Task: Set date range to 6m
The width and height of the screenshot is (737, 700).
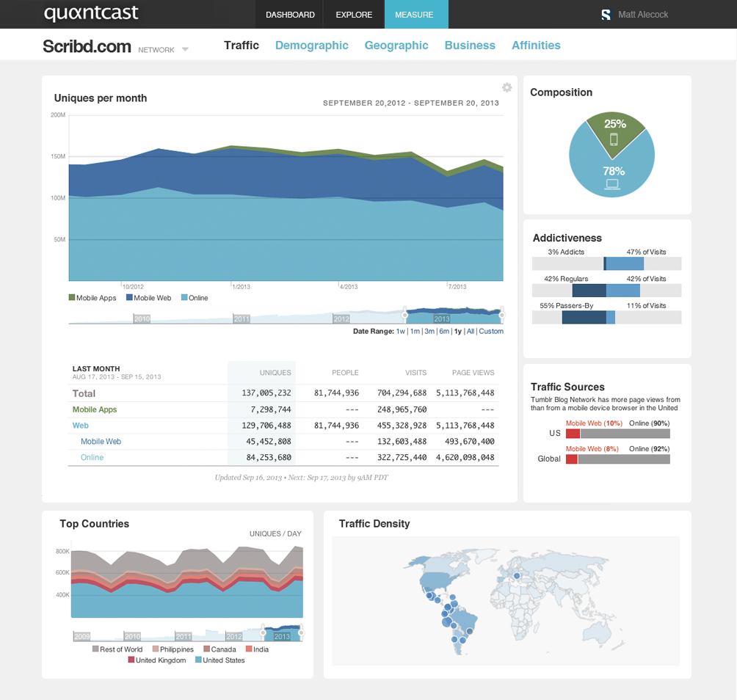Action: 444,331
